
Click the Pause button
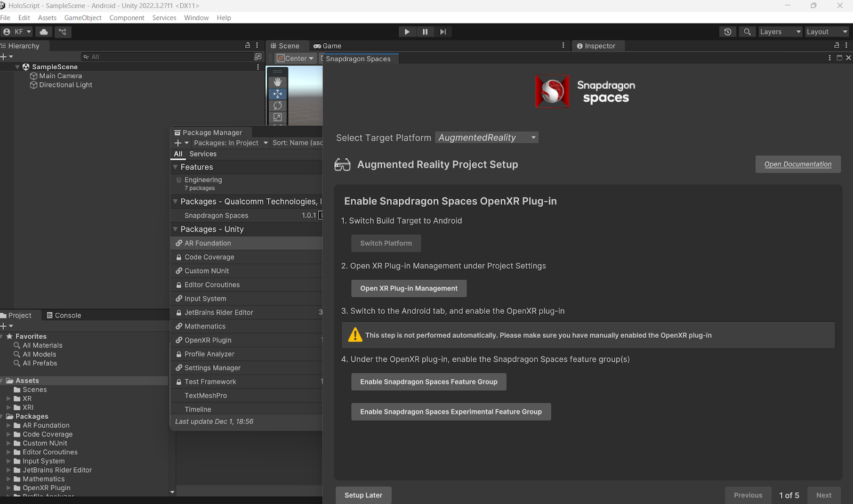[425, 32]
